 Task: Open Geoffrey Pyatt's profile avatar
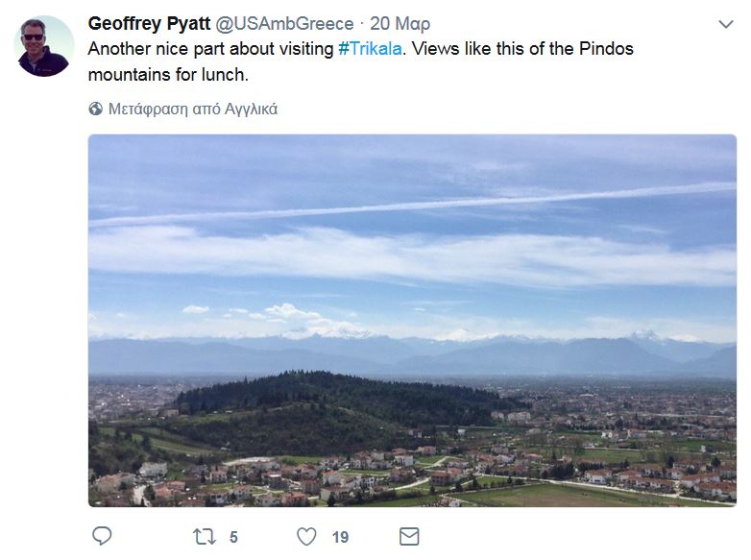44,46
